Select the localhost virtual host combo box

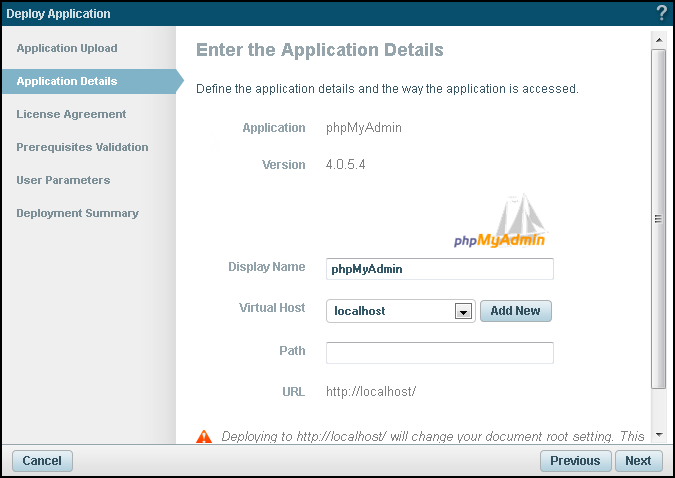tap(391, 311)
